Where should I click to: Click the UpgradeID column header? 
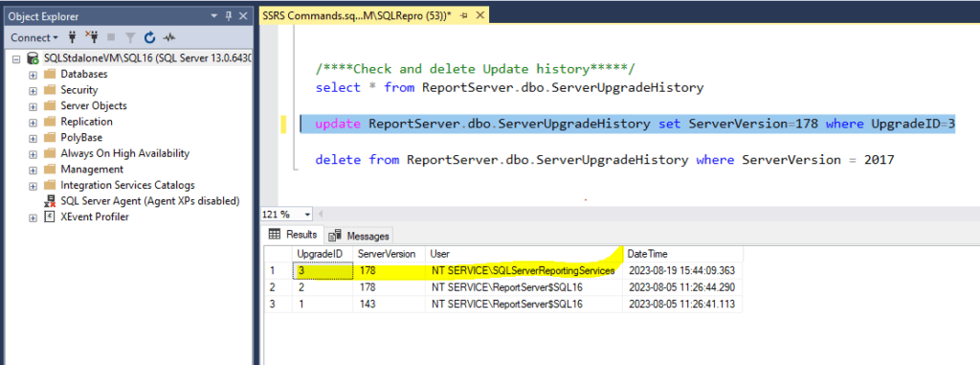[323, 254]
